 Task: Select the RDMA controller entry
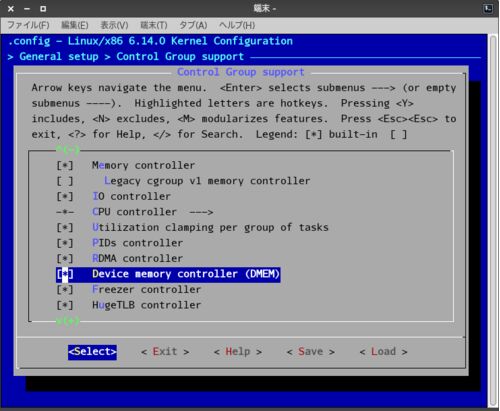(137, 258)
